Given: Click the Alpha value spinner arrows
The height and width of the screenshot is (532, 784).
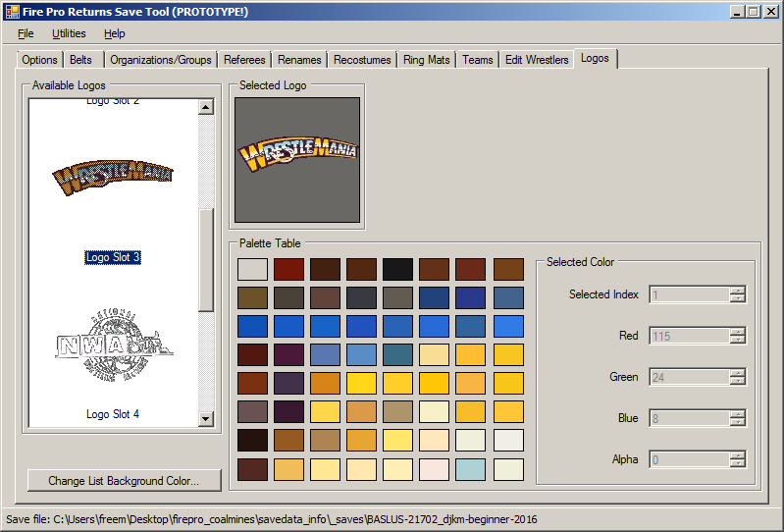Looking at the screenshot, I should click(x=738, y=459).
